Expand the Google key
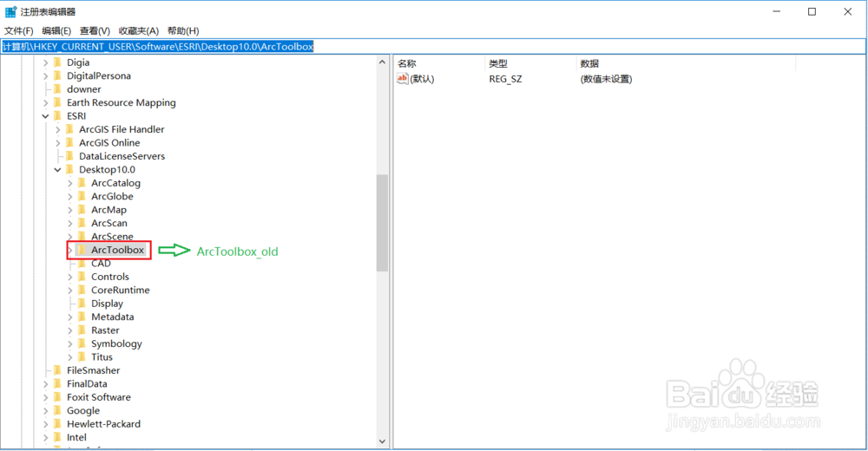 tap(46, 410)
